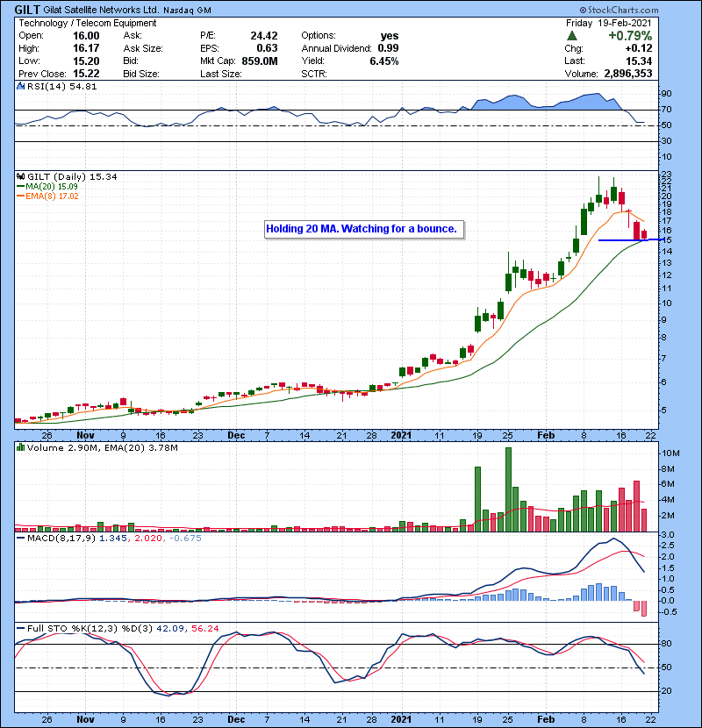The image size is (702, 728).
Task: Click the Volume 2.90M, EMA(20) 3.78M label
Action: 102,448
